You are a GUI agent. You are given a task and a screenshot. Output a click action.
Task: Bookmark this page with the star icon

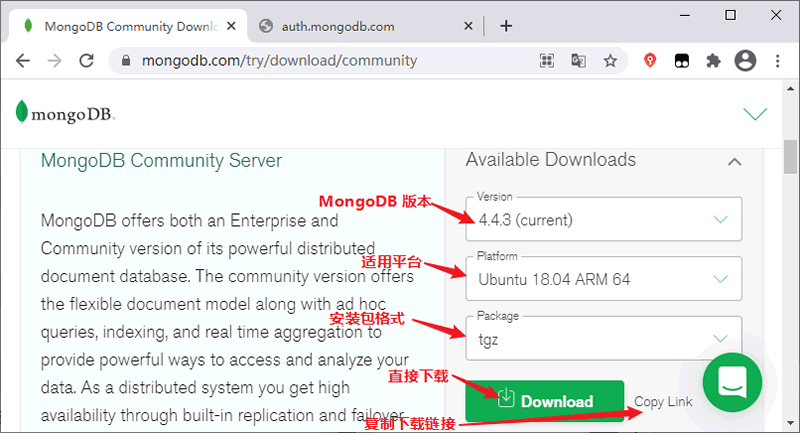click(x=610, y=61)
